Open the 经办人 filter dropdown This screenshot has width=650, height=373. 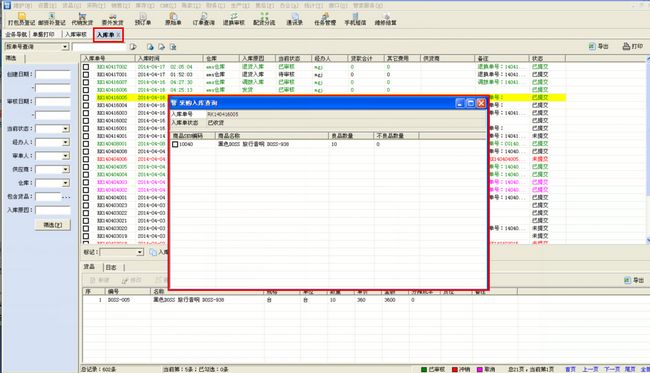tap(65, 143)
